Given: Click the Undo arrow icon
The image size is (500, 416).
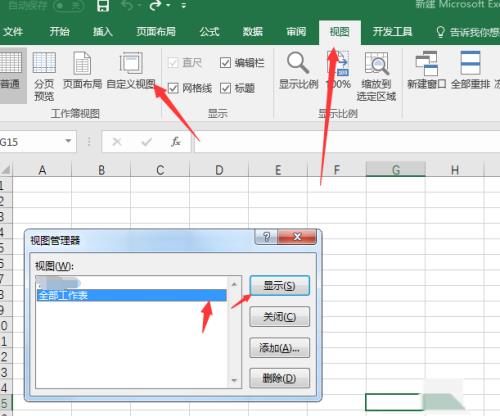Looking at the screenshot, I should [128, 5].
